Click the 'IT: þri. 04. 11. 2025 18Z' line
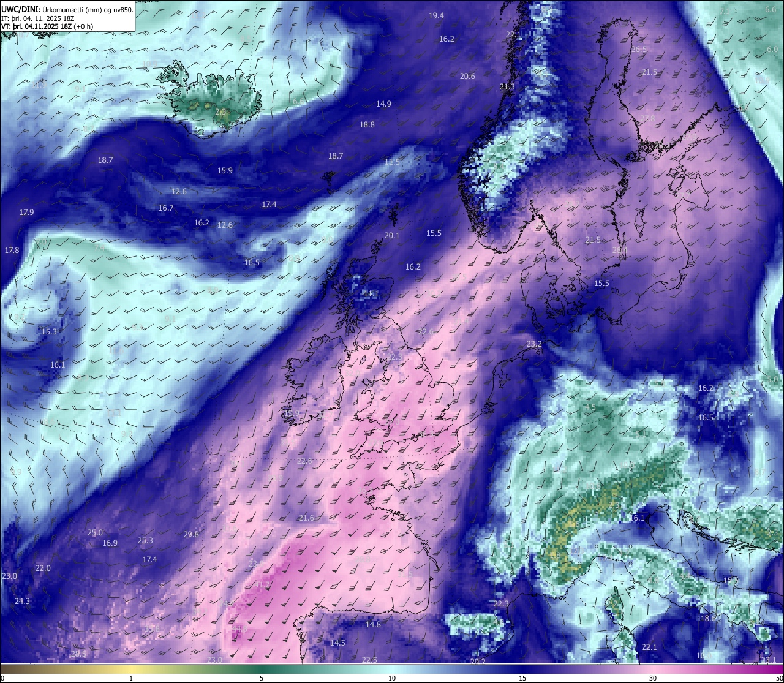 (38, 18)
